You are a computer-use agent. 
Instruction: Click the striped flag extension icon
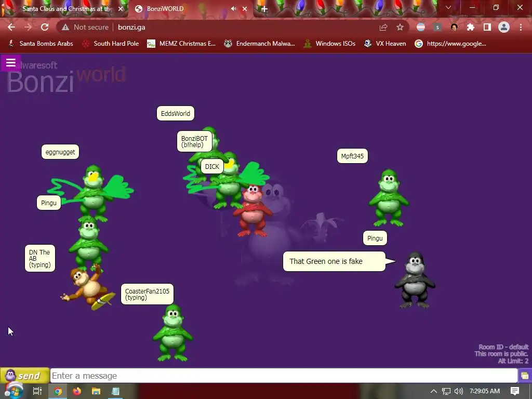pos(421,27)
